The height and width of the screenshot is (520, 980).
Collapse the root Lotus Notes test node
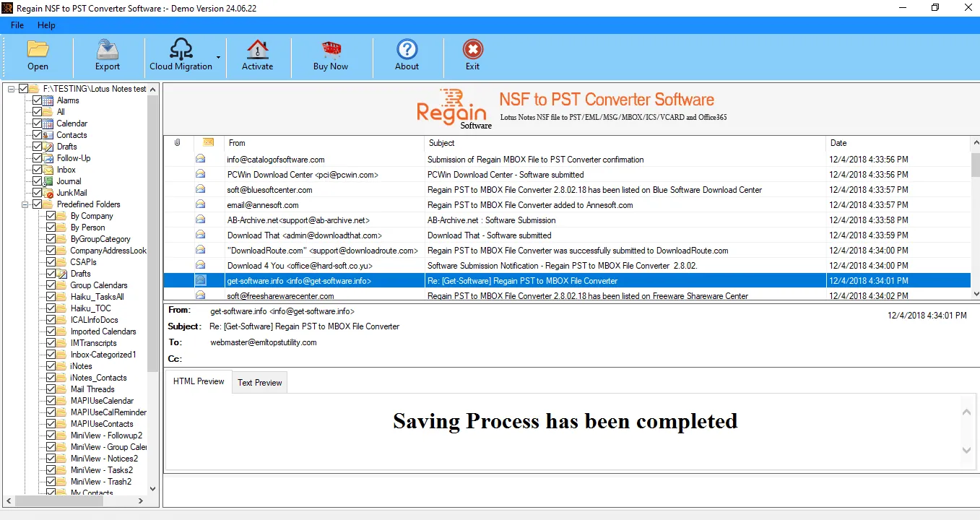pyautogui.click(x=12, y=89)
